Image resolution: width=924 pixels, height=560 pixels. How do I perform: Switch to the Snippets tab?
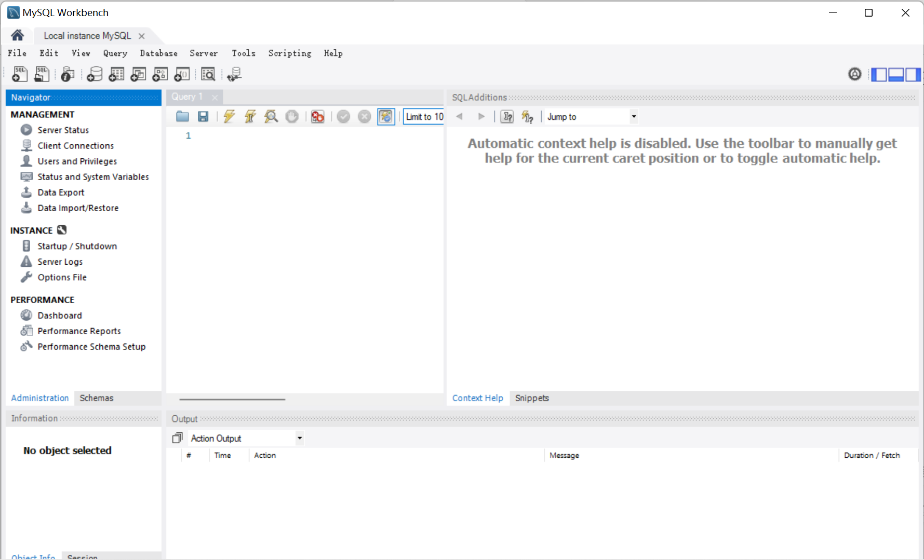pyautogui.click(x=532, y=398)
